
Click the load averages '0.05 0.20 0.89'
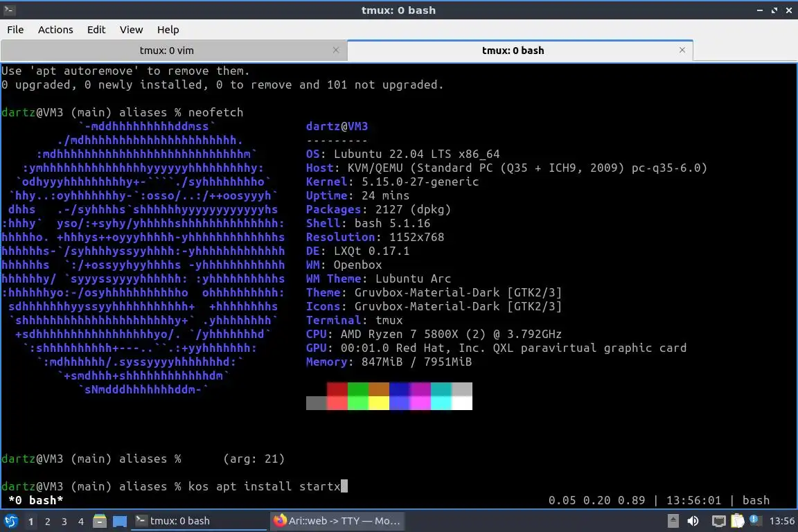point(596,500)
